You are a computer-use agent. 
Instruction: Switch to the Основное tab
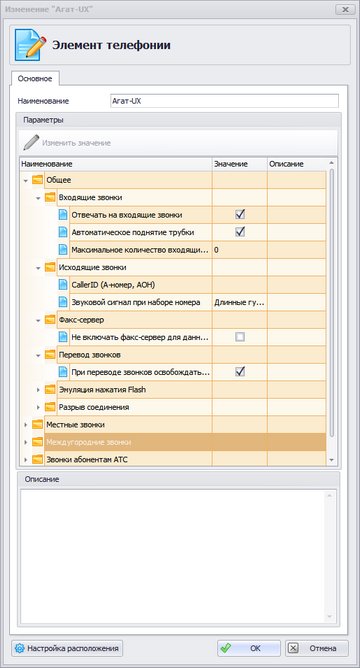tap(35, 78)
